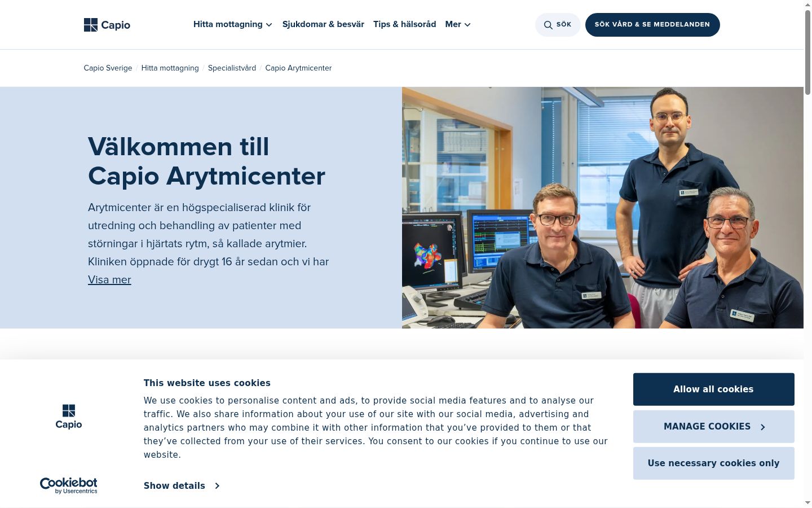Viewport: 812px width, 508px height.
Task: Click the scrollbar down arrow
Action: pos(807,503)
